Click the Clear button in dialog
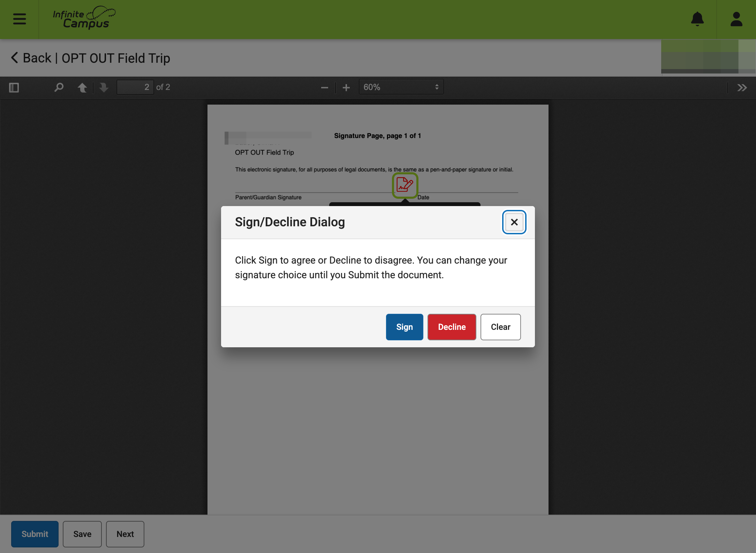The height and width of the screenshot is (553, 756). coord(500,327)
